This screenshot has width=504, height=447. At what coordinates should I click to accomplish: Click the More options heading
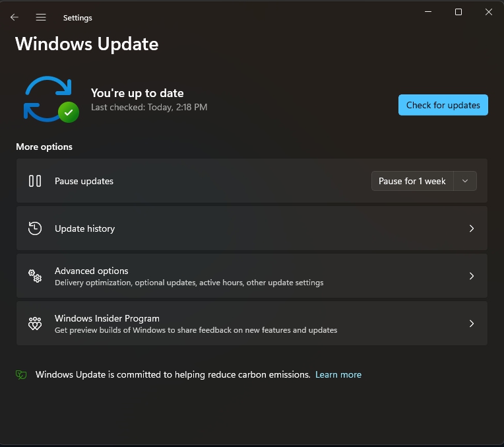point(44,147)
